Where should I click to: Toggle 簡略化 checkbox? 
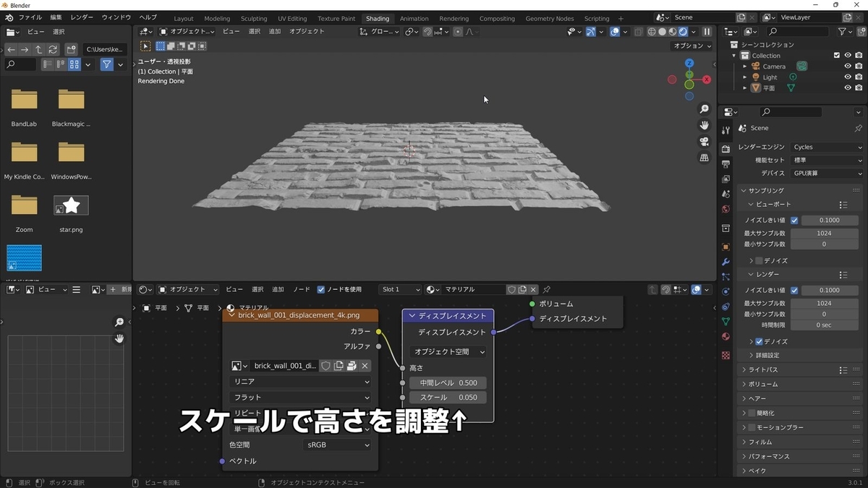(752, 413)
